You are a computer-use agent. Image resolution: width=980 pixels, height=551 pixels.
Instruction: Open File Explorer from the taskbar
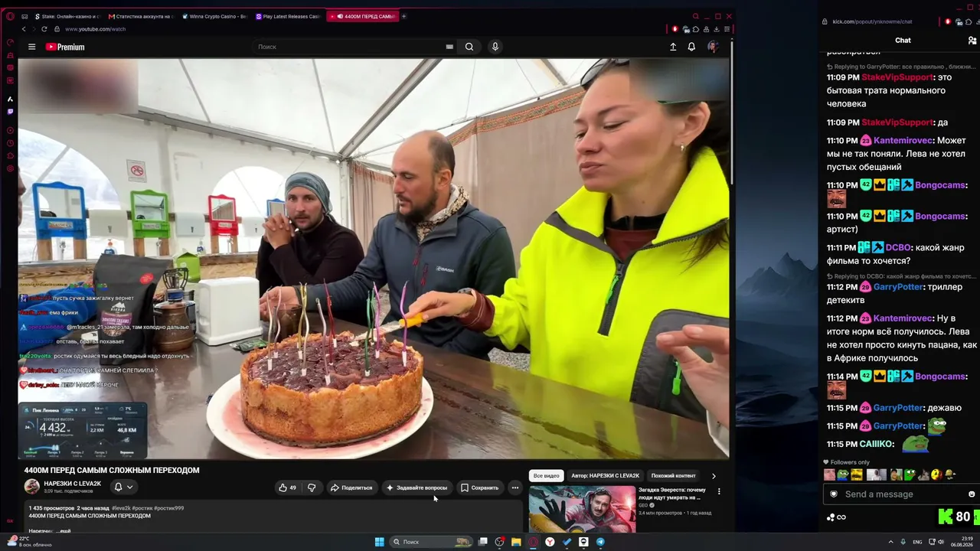tap(516, 542)
